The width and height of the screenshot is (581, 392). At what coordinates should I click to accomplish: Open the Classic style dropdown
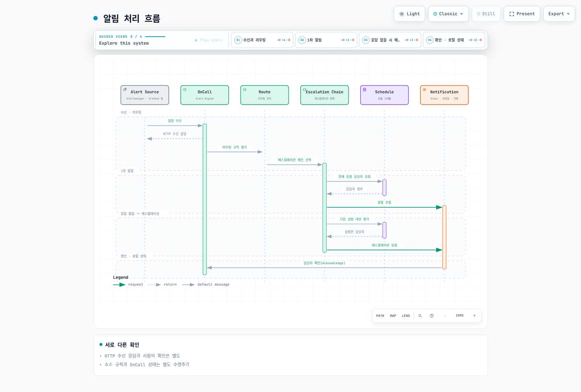[448, 14]
